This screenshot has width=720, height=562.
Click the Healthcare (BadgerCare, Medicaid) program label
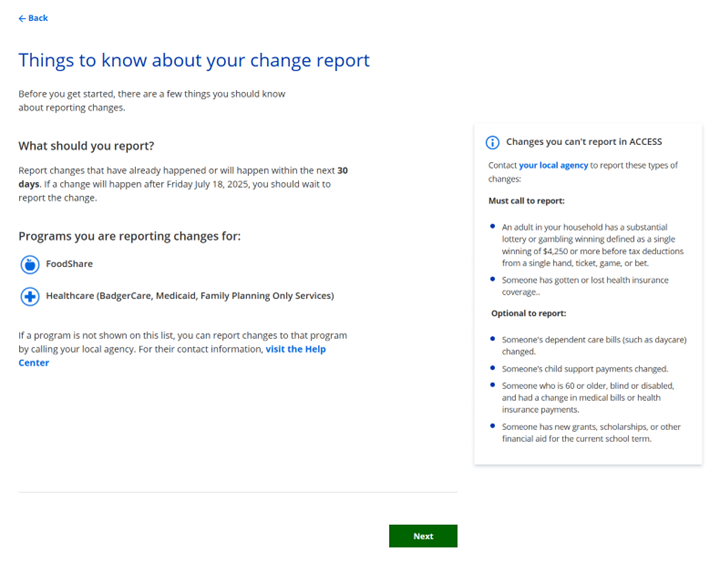point(190,296)
